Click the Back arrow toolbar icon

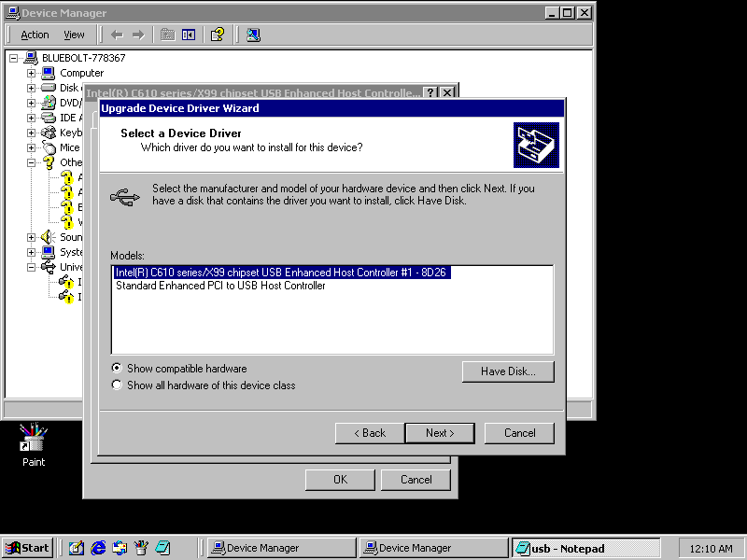point(117,35)
